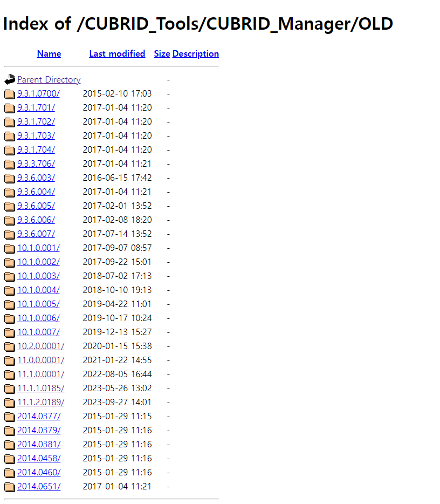Open the 10.1.0.005/ directory link
Screen dimensions: 440x504
point(38,304)
